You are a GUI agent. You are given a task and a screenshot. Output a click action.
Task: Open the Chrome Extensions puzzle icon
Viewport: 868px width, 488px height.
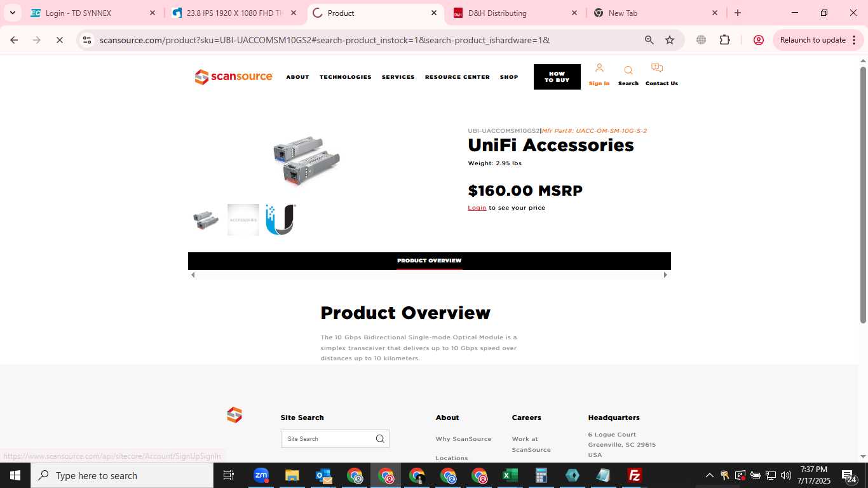tap(724, 40)
